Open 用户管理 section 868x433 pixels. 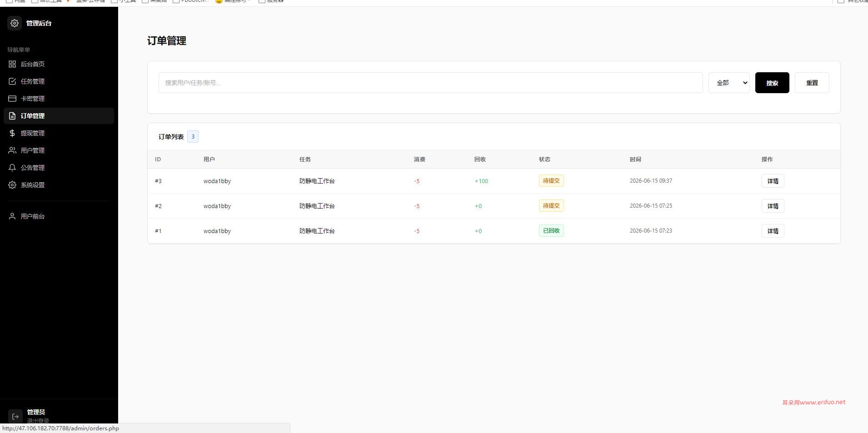pos(59,150)
